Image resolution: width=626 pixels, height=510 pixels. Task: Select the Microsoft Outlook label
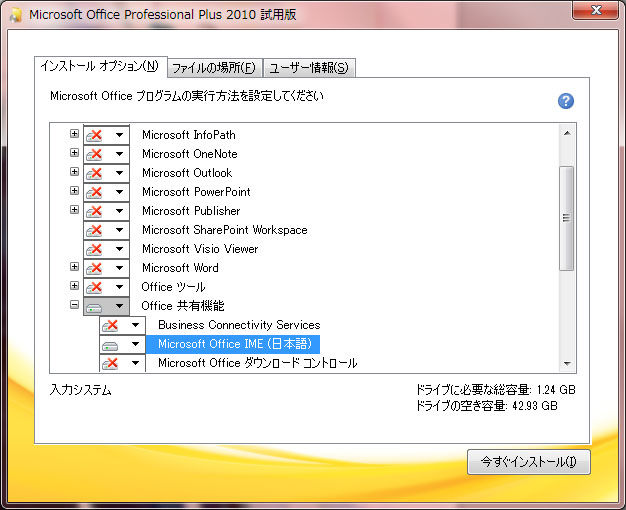pos(187,173)
